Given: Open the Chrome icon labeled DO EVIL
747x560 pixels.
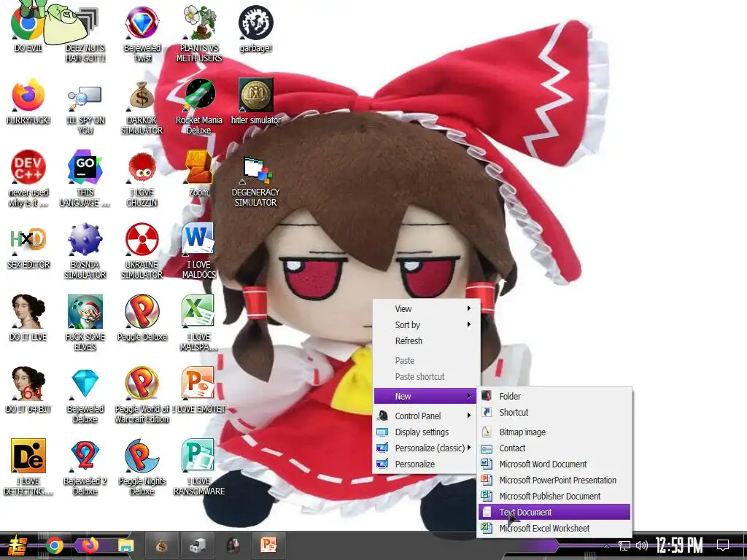Looking at the screenshot, I should pos(28,24).
